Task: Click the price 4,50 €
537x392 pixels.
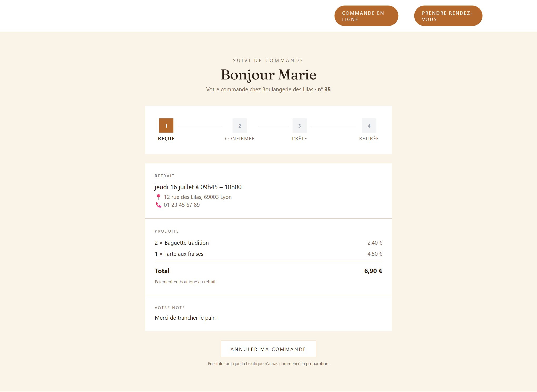Action: pos(375,254)
